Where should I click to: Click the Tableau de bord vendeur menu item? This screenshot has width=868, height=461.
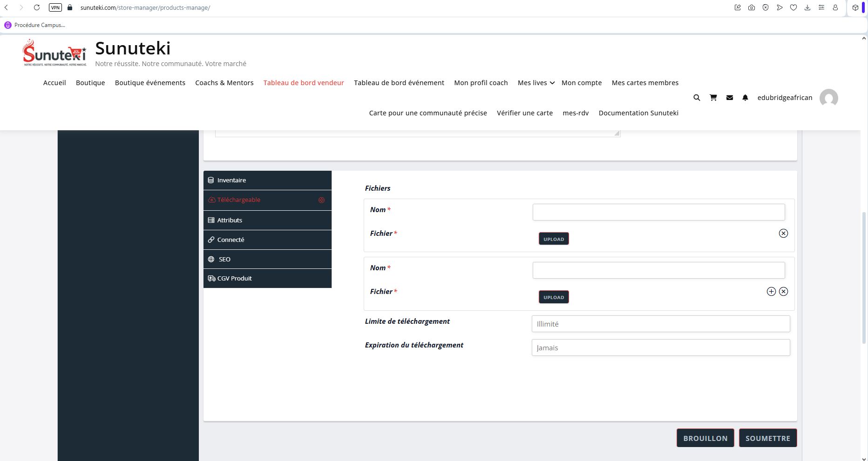click(304, 83)
